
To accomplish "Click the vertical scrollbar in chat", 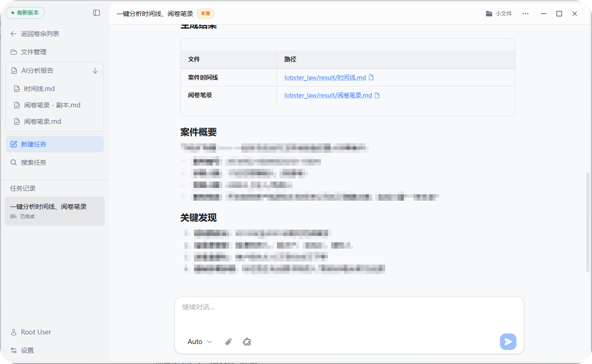I will point(587,222).
